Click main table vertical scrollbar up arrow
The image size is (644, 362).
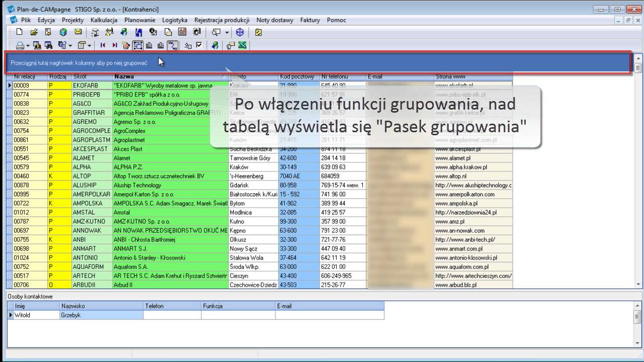click(x=639, y=57)
